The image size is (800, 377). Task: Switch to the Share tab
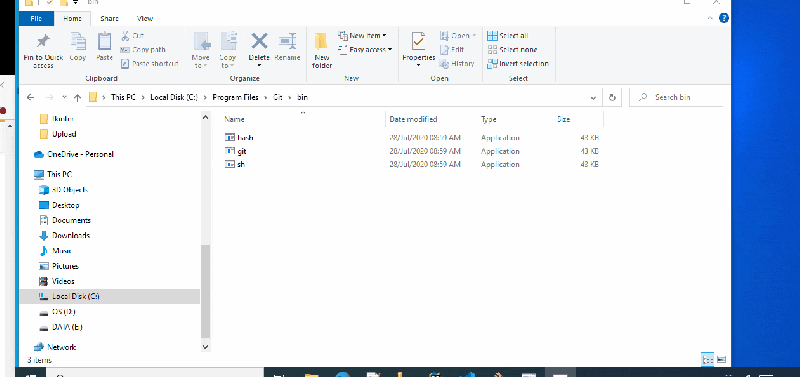coord(109,18)
